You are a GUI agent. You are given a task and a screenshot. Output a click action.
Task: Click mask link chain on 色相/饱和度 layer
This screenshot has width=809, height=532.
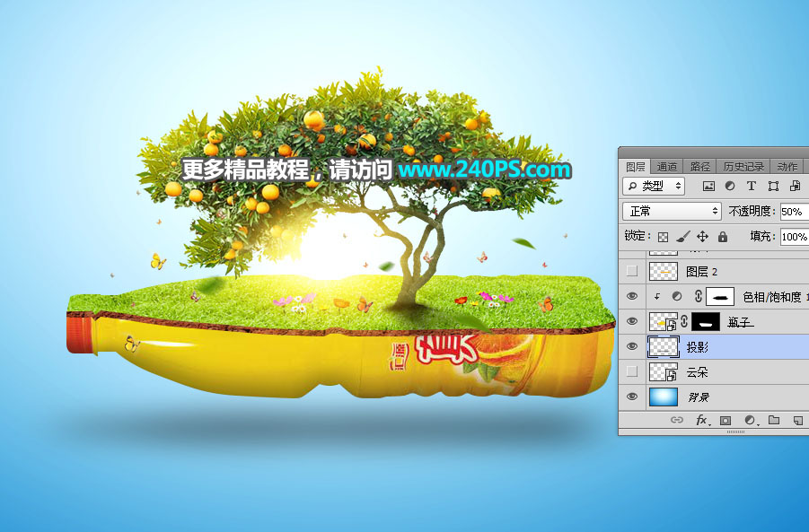pos(698,296)
